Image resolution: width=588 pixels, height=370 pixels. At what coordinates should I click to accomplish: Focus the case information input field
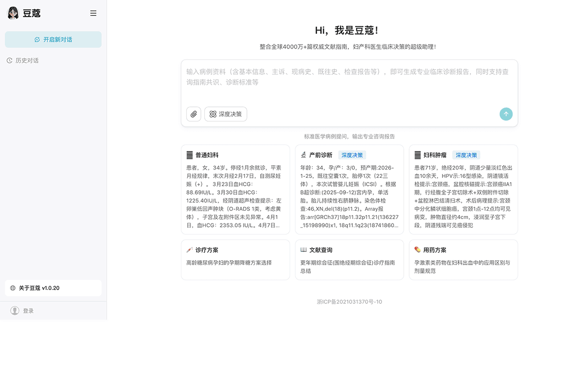pyautogui.click(x=349, y=81)
